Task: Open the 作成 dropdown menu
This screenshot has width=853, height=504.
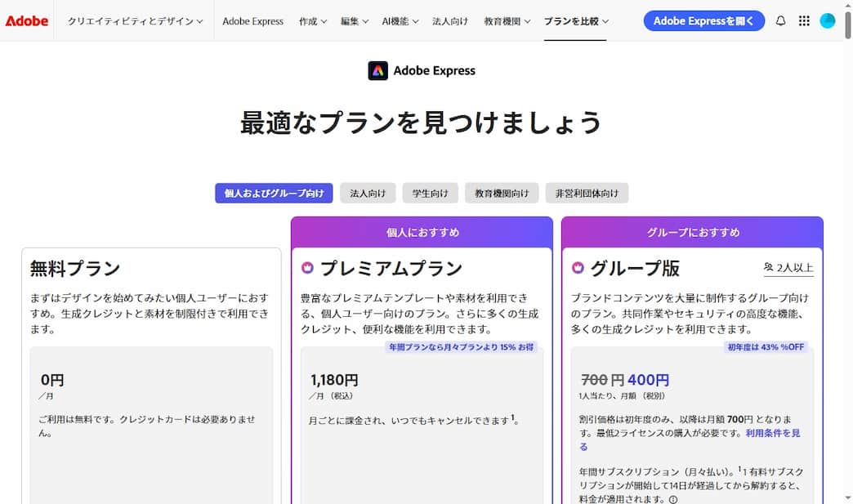Action: [x=312, y=21]
